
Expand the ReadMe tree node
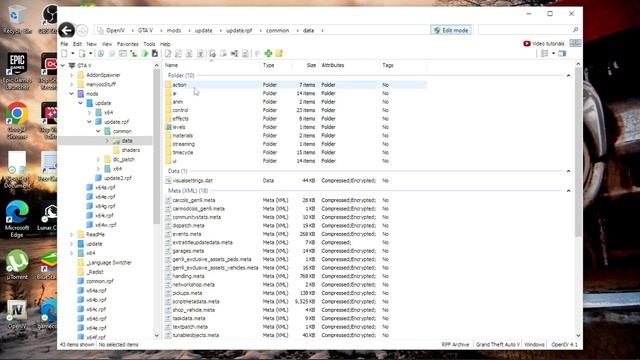[72, 234]
